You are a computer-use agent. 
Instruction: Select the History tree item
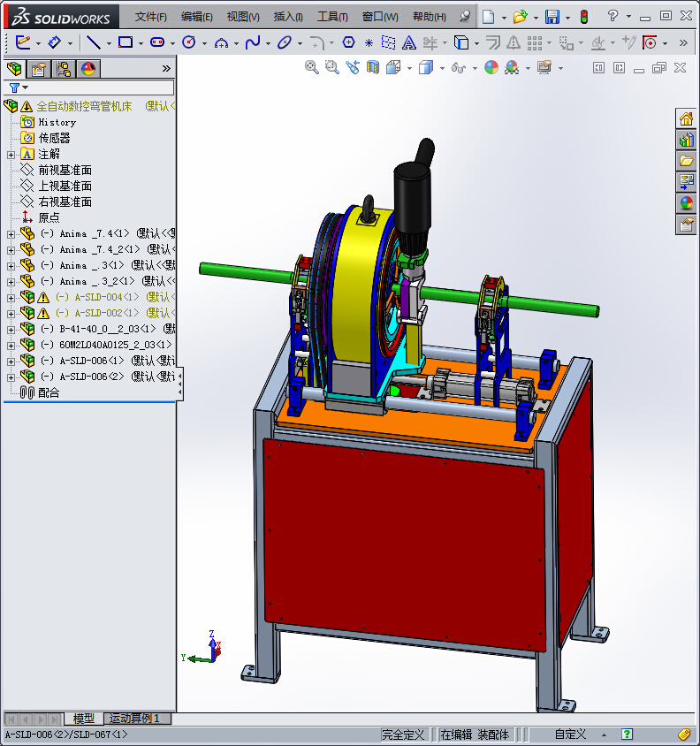pos(57,122)
